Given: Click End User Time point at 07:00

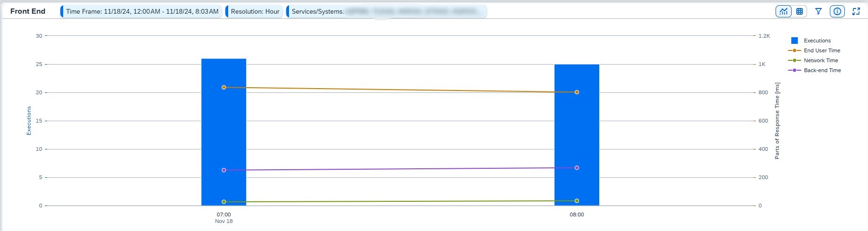Looking at the screenshot, I should pos(224,87).
